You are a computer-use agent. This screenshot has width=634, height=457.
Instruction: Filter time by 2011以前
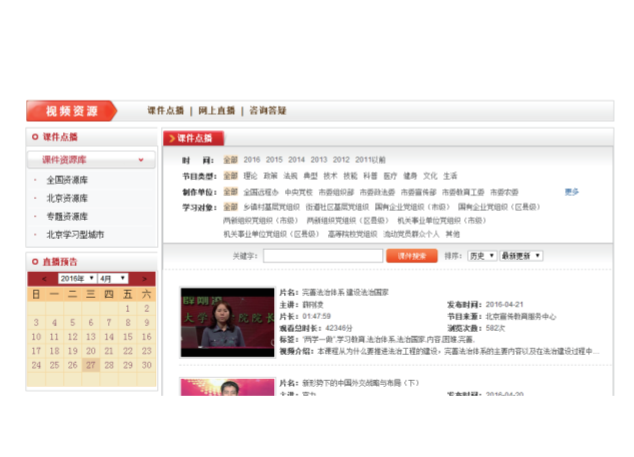click(x=370, y=160)
